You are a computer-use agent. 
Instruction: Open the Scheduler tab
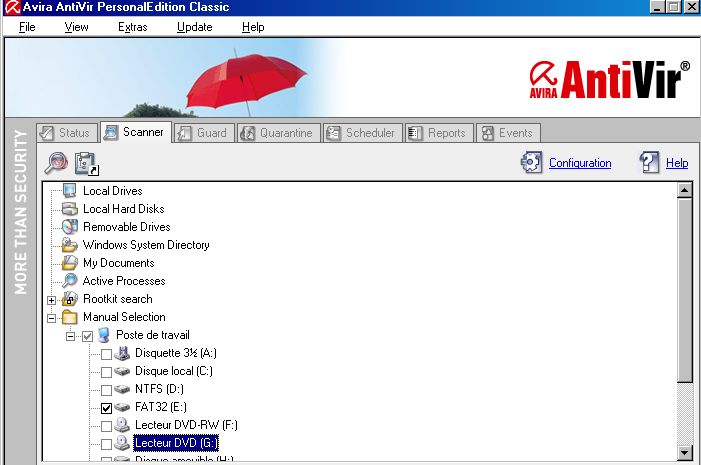tap(363, 133)
